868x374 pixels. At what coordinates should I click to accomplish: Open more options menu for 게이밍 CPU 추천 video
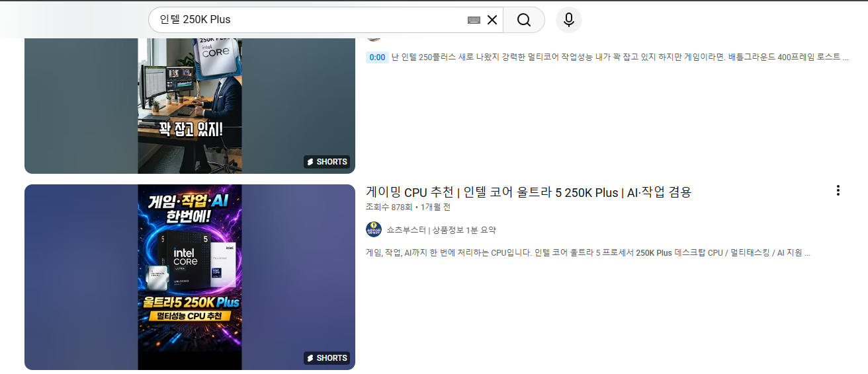pyautogui.click(x=838, y=190)
